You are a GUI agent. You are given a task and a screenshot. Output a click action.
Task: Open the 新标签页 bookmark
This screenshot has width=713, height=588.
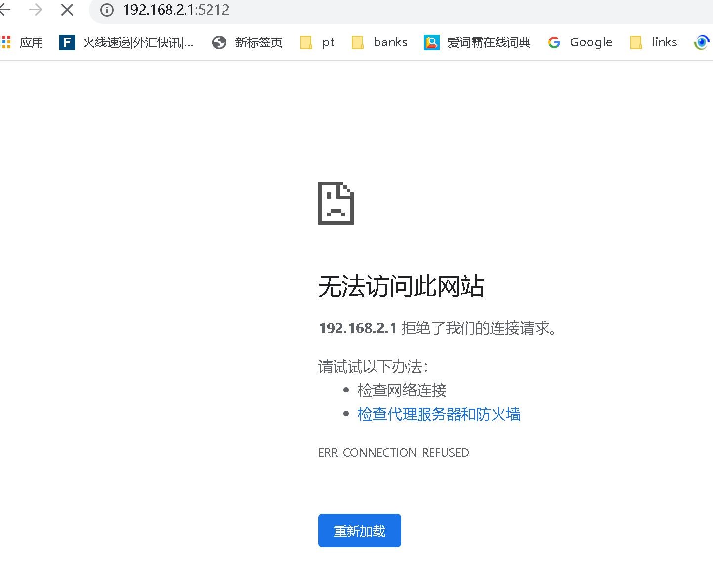pyautogui.click(x=247, y=42)
